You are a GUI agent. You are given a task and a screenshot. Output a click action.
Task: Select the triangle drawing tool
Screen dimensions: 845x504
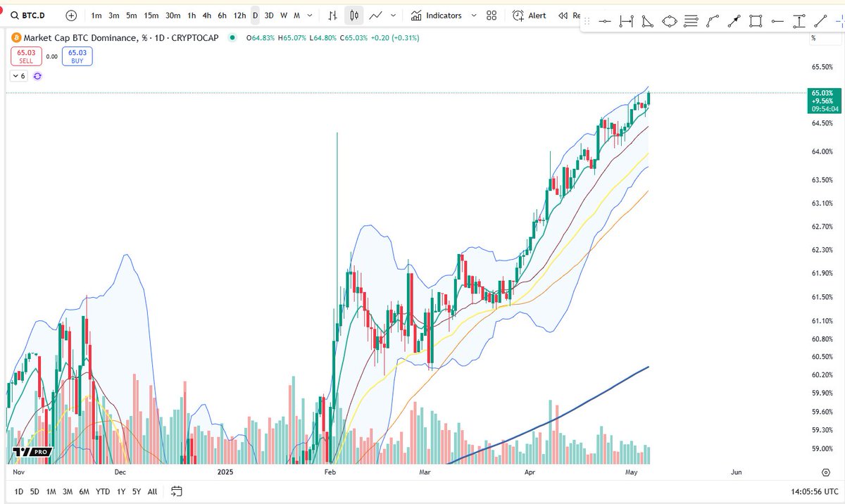pyautogui.click(x=647, y=21)
